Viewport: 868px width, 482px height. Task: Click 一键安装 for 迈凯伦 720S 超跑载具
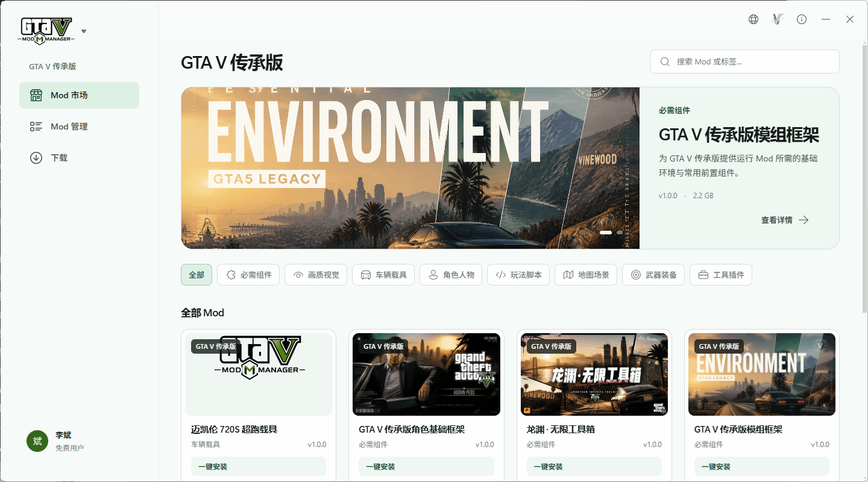tap(259, 466)
